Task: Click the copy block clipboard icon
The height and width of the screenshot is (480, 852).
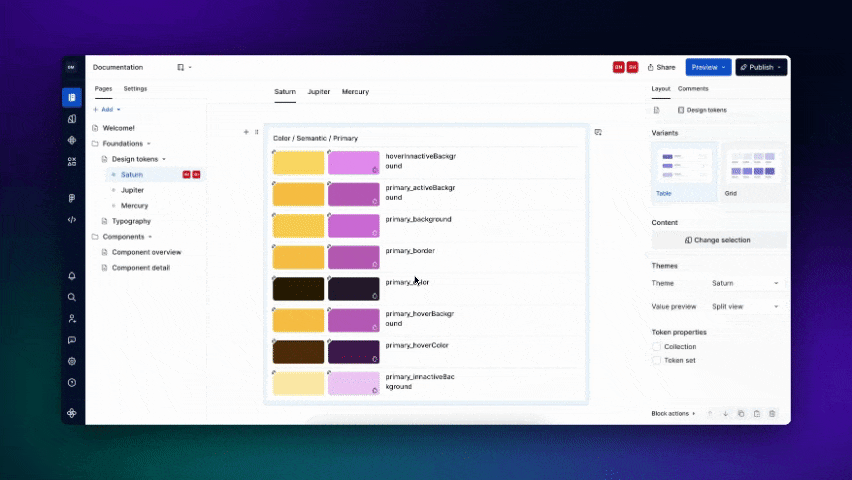Action: [757, 414]
